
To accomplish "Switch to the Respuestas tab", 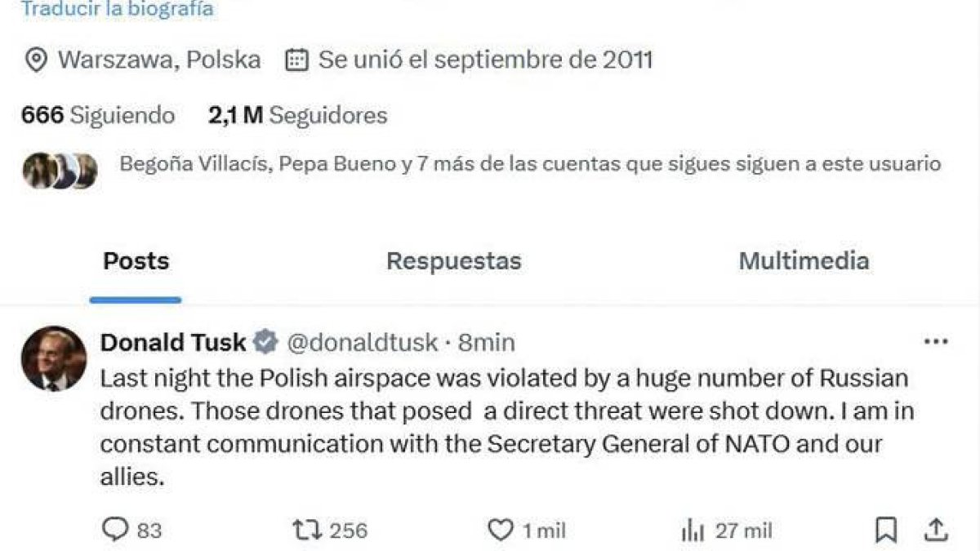I will click(x=453, y=260).
